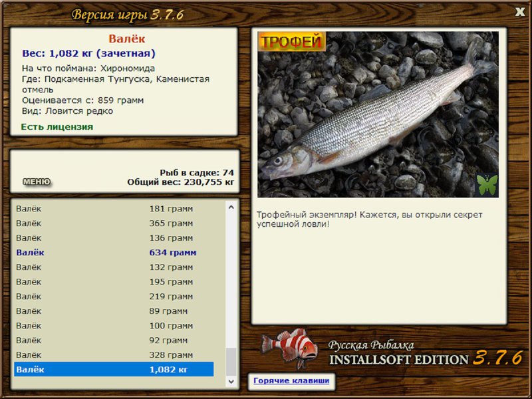Select the Валёк 136 грамм row
This screenshot has width=532, height=399.
point(114,238)
